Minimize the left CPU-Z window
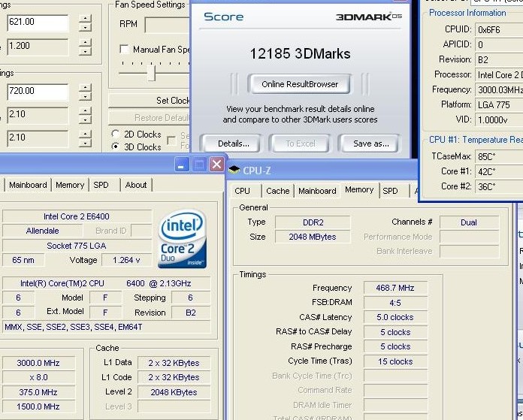Screen dimensions: 523x420 point(181,165)
